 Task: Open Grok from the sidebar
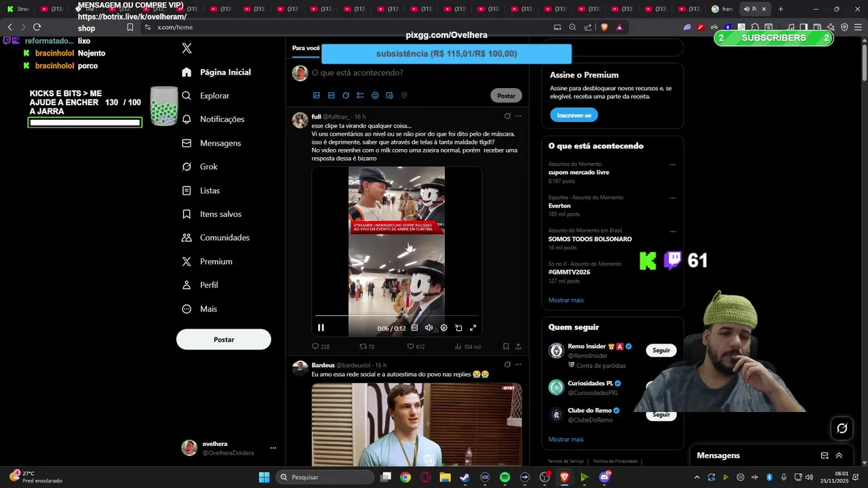pos(199,167)
